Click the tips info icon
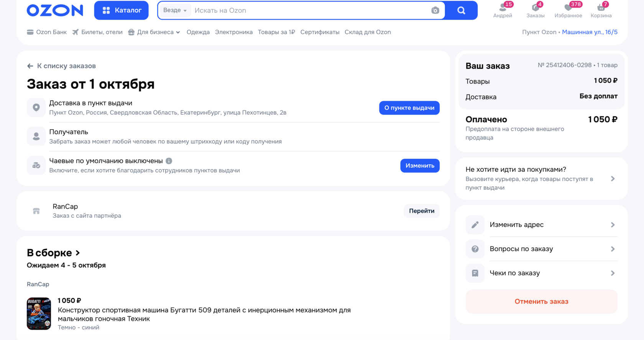Viewport: 644px width, 340px height. tap(169, 161)
